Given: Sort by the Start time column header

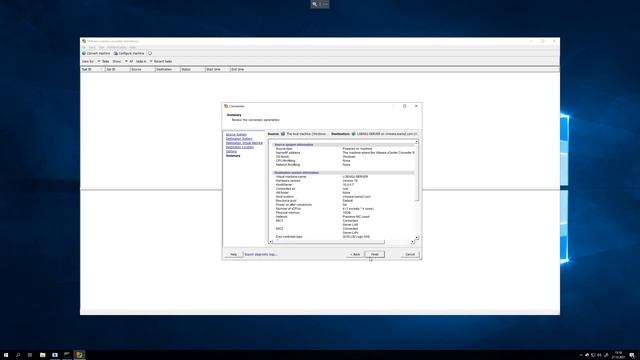Looking at the screenshot, I should [218, 69].
